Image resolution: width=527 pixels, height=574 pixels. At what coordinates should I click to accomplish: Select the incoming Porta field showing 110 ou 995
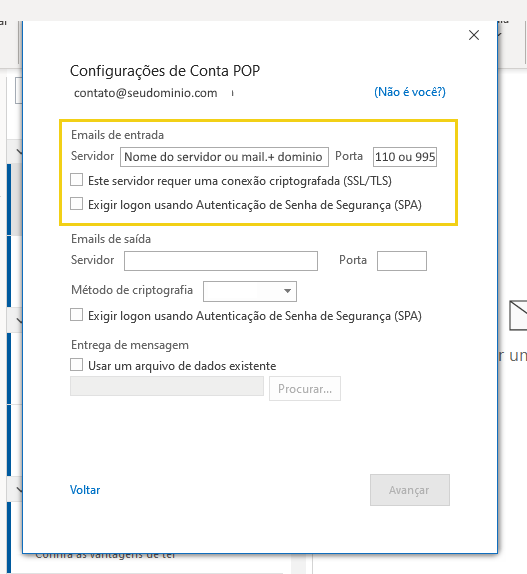tap(405, 157)
